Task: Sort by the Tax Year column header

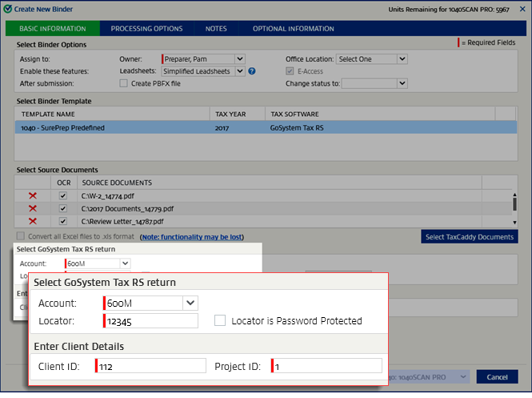Action: (x=238, y=114)
